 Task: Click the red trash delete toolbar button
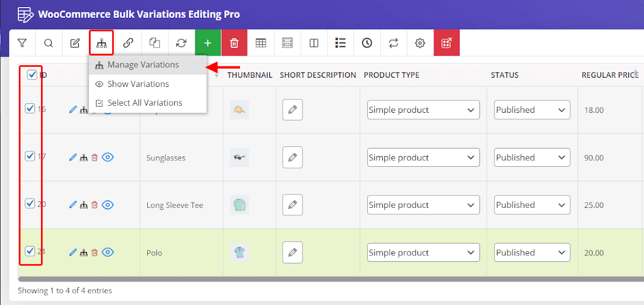234,43
